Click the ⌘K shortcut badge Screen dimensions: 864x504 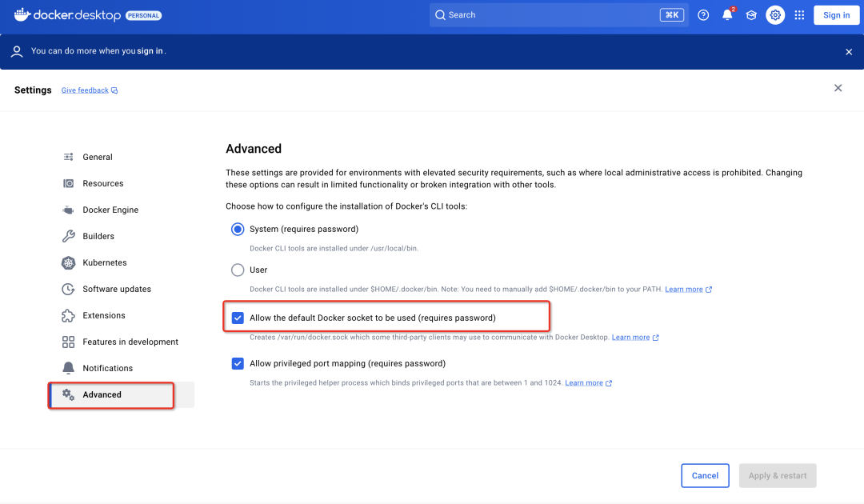(672, 15)
